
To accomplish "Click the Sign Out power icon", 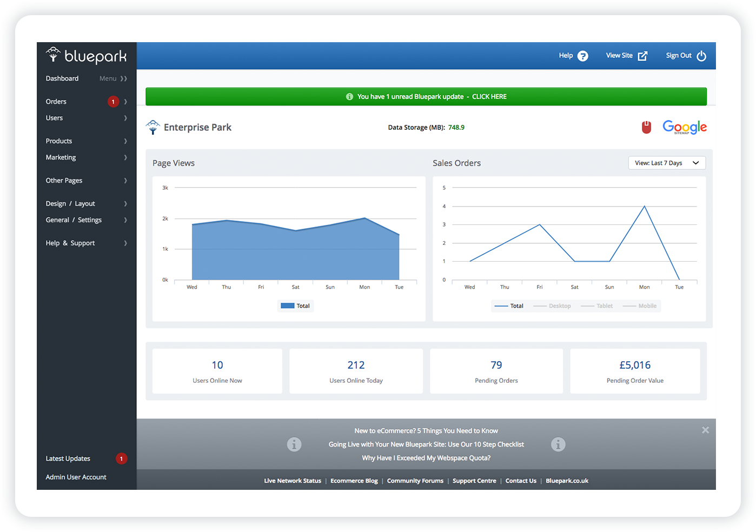I will click(x=701, y=56).
